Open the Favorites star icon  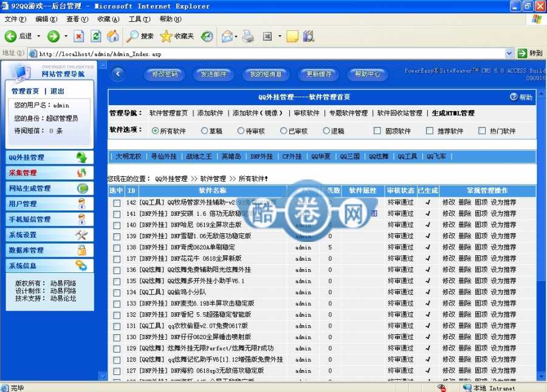tap(167, 36)
